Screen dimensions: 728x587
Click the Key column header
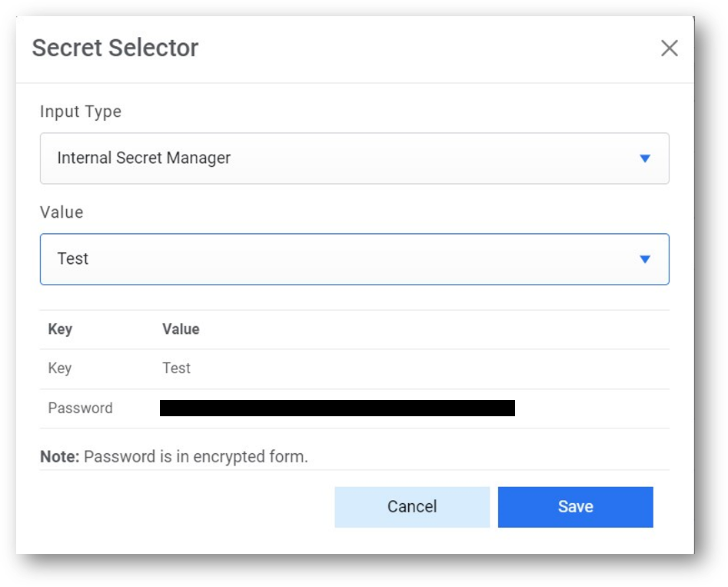tap(60, 329)
